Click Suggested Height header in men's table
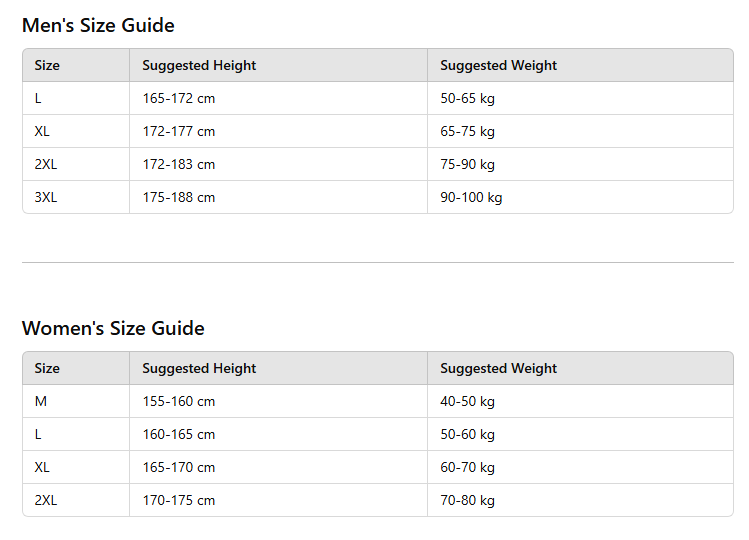Viewport: 749px width, 540px height. click(199, 66)
